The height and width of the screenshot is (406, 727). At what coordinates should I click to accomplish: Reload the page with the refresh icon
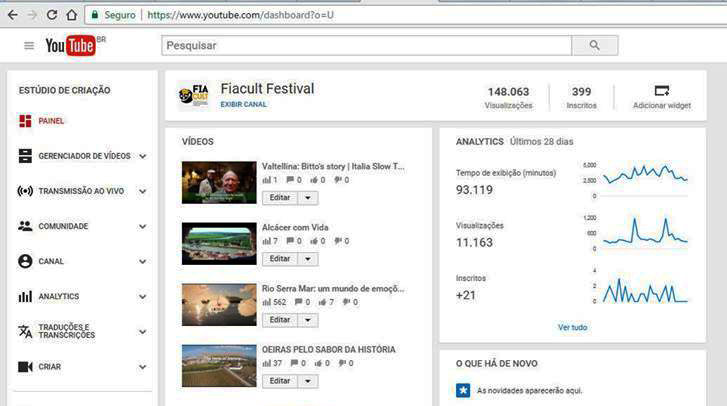pyautogui.click(x=52, y=15)
